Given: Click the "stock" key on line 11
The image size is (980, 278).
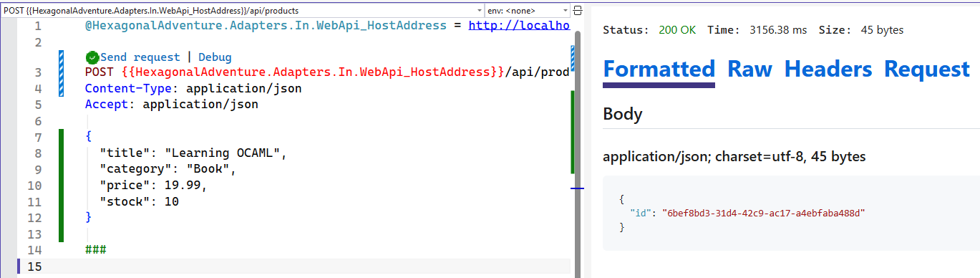Looking at the screenshot, I should (x=125, y=202).
